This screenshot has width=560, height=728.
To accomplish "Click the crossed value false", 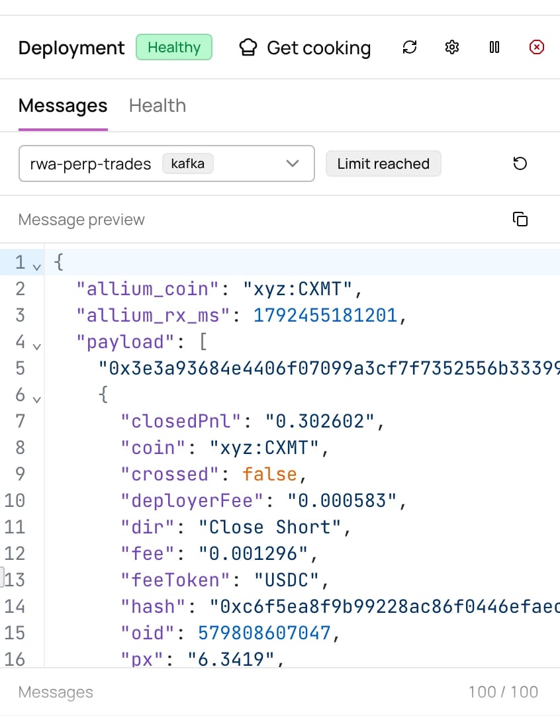I will point(269,475).
